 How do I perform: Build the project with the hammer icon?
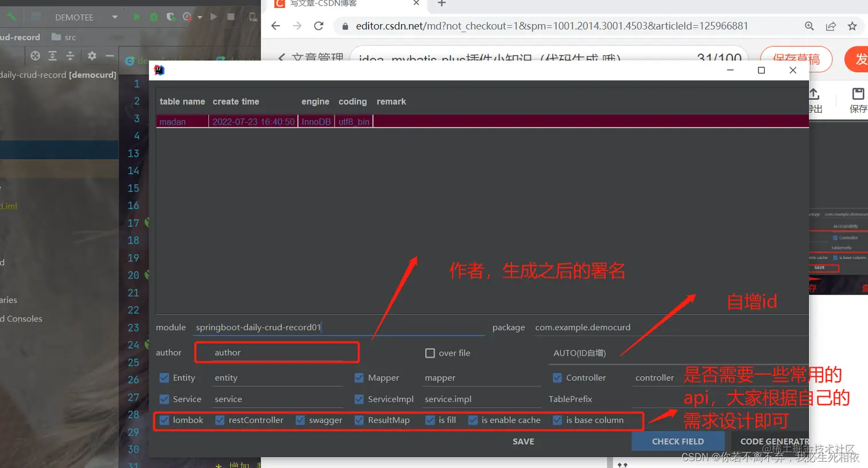point(10,17)
